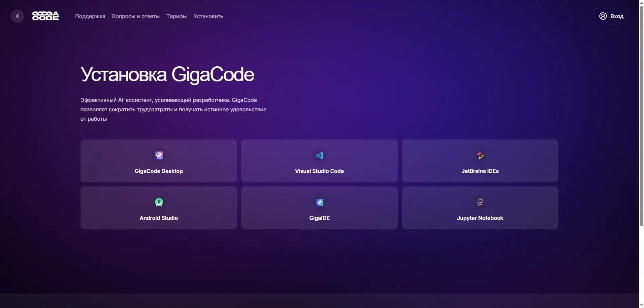Open the Поддержка menu item
This screenshot has height=308, width=644.
pyautogui.click(x=90, y=16)
